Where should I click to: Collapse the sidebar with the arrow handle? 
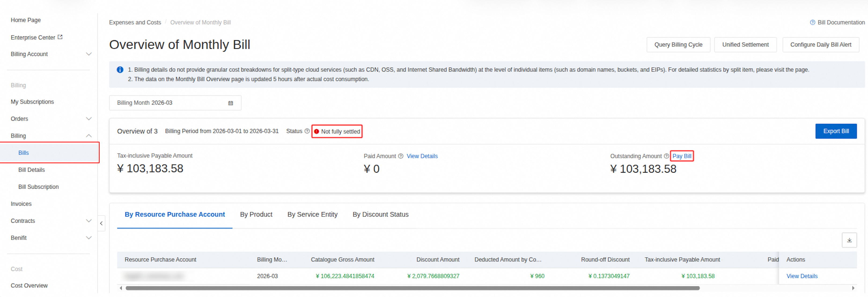click(101, 223)
